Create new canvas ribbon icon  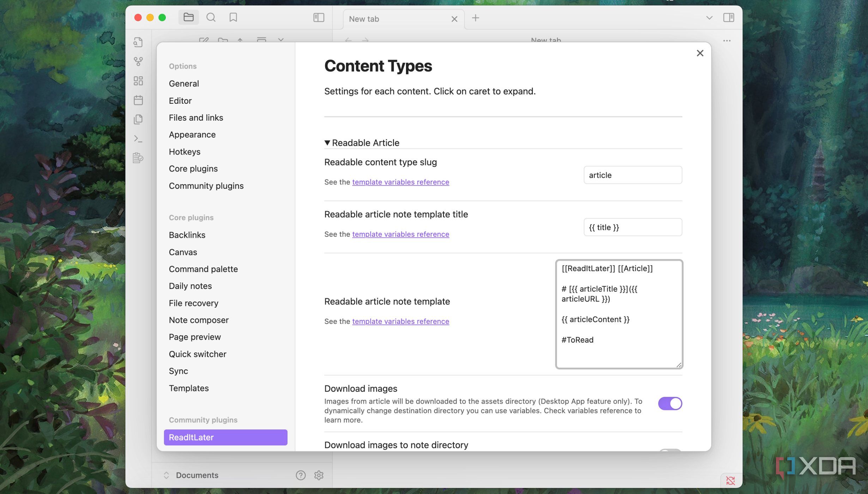coord(138,81)
